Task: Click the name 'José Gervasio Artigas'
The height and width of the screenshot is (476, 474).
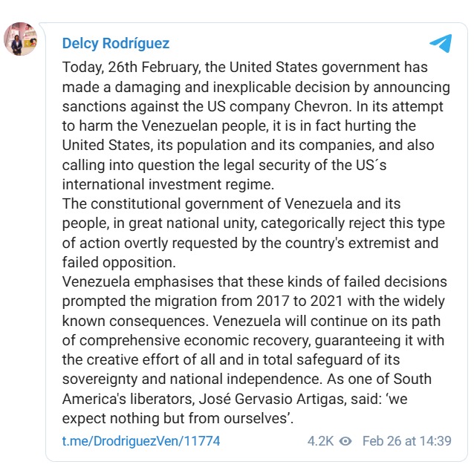Action: pyautogui.click(x=250, y=399)
